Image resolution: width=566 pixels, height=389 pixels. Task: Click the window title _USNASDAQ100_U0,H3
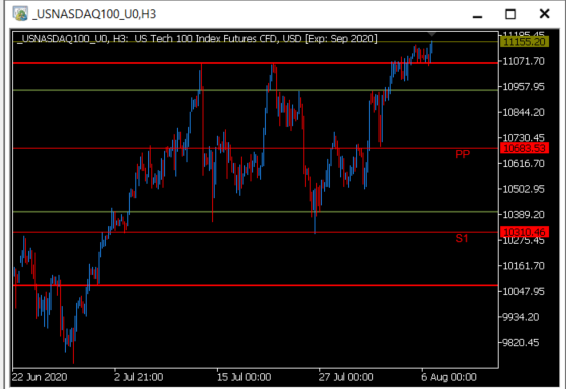click(94, 14)
